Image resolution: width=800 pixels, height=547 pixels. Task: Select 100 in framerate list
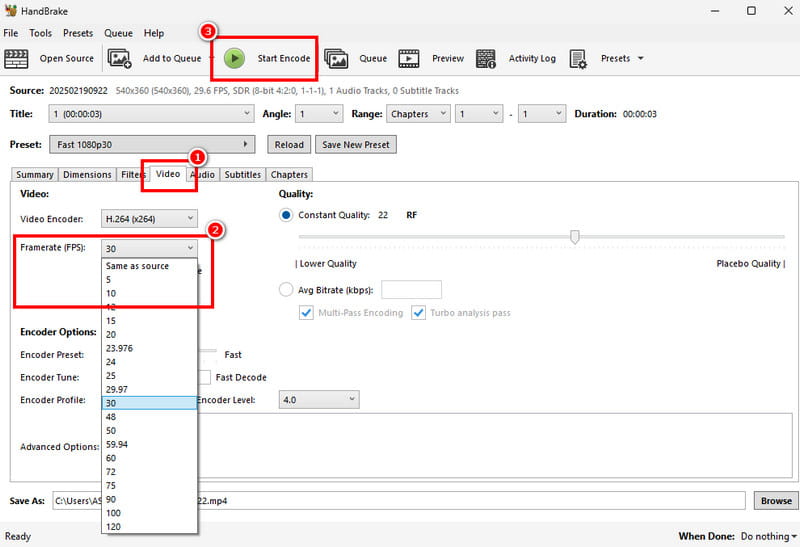pyautogui.click(x=149, y=513)
